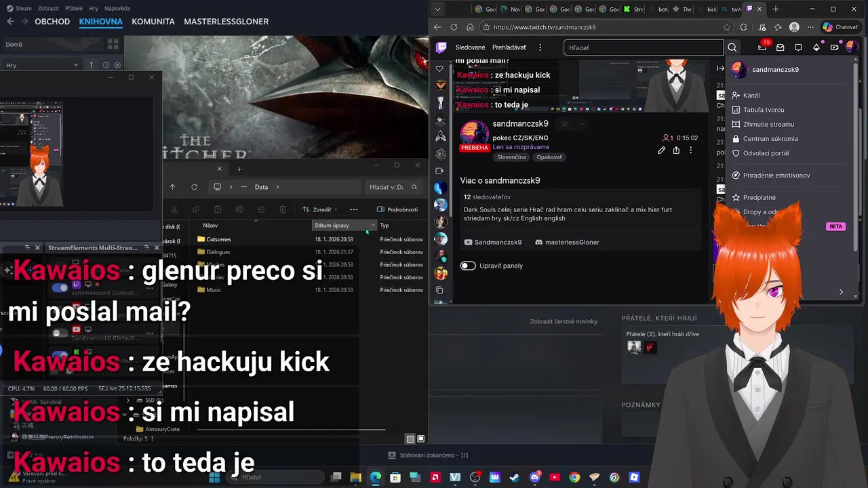Open the Zobrazit menu in Steam
Screen dimensions: 868x488
pyautogui.click(x=48, y=8)
